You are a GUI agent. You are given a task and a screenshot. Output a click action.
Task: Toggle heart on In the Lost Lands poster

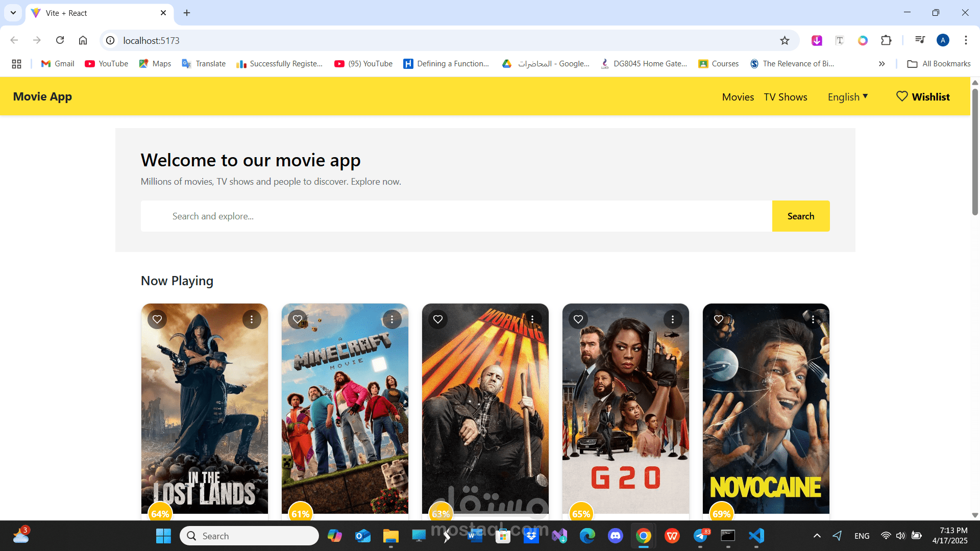click(157, 319)
